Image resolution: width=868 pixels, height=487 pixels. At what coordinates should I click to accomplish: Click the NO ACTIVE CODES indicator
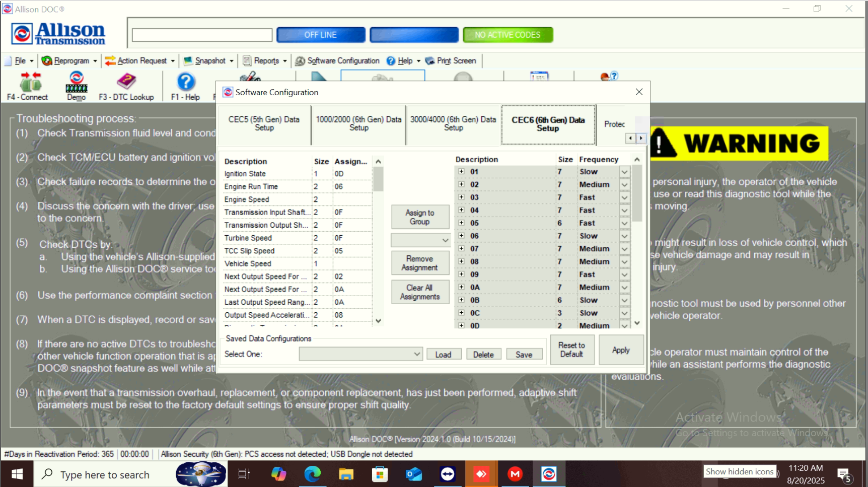coord(508,35)
